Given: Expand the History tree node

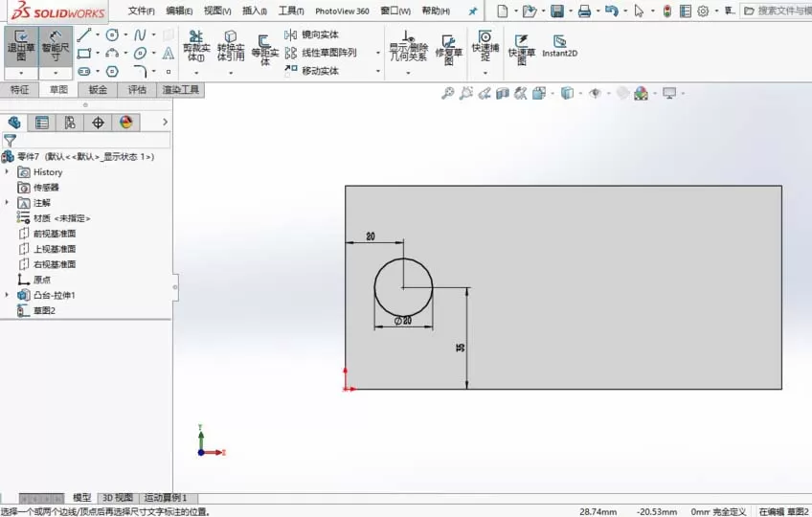Looking at the screenshot, I should (x=7, y=171).
